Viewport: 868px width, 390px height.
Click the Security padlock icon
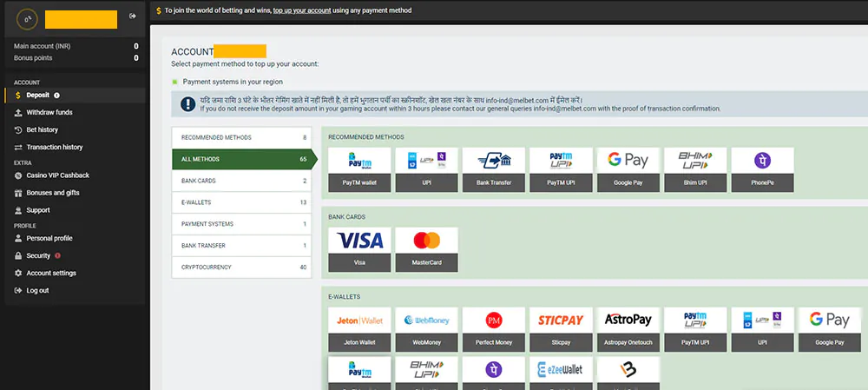(18, 256)
